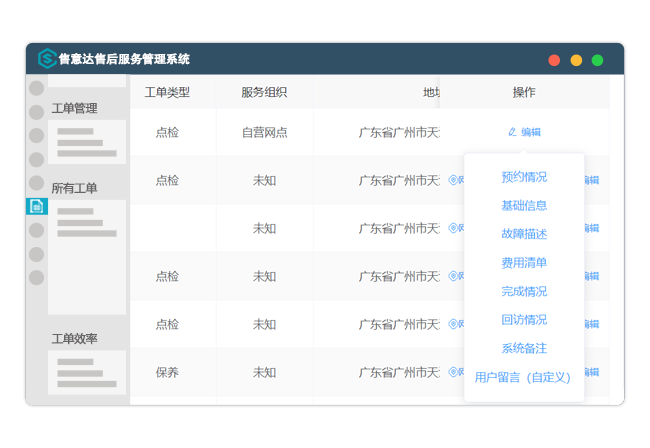Click the 服务组织 column header
Screen dimensions: 650x448
tap(264, 92)
